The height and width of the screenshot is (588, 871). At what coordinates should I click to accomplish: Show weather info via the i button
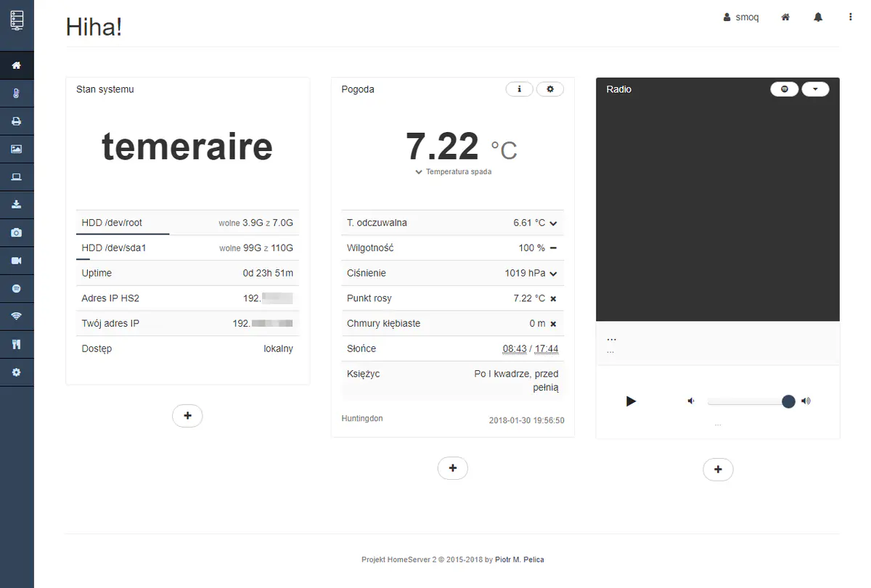coord(519,89)
